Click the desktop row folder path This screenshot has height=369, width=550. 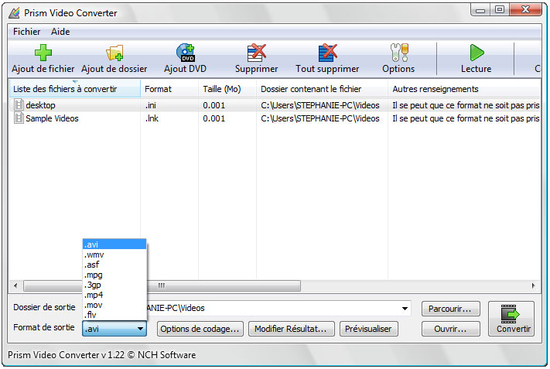tap(320, 105)
